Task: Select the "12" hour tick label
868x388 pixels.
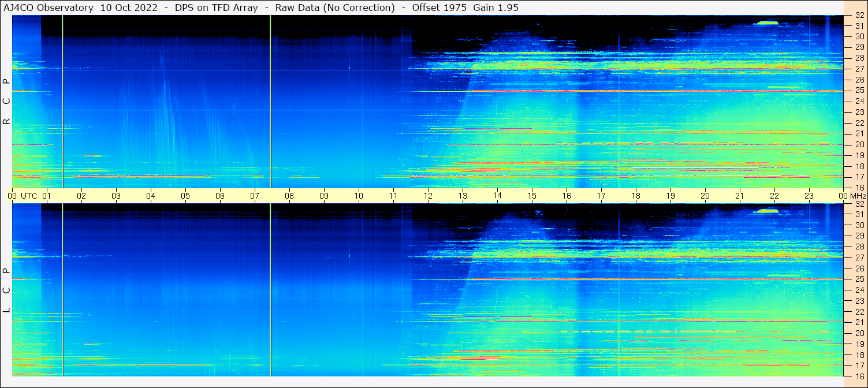Action: point(428,196)
